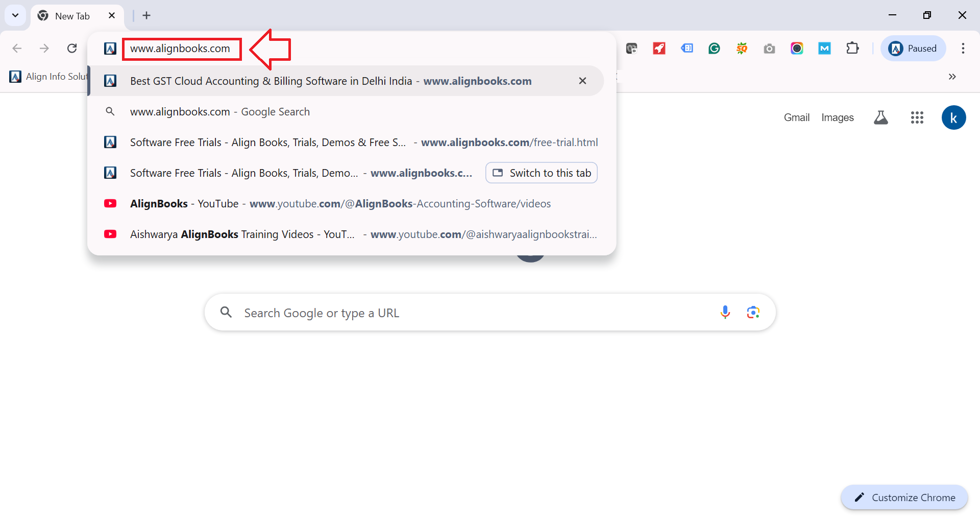This screenshot has width=980, height=520.
Task: Open the Extensions puzzle menu
Action: [x=852, y=49]
